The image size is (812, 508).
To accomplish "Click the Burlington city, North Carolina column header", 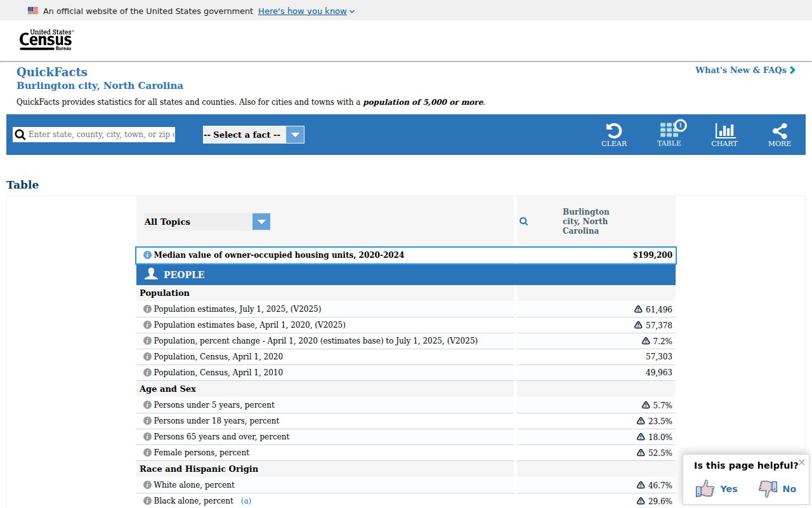I will click(x=586, y=221).
